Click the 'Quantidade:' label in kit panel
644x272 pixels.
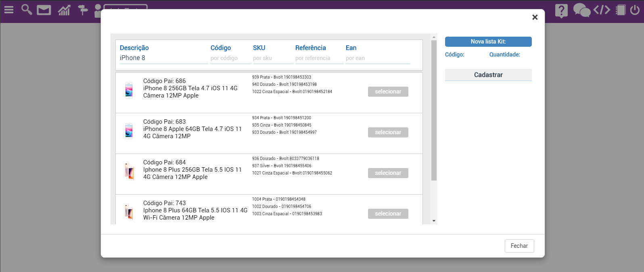(x=505, y=54)
